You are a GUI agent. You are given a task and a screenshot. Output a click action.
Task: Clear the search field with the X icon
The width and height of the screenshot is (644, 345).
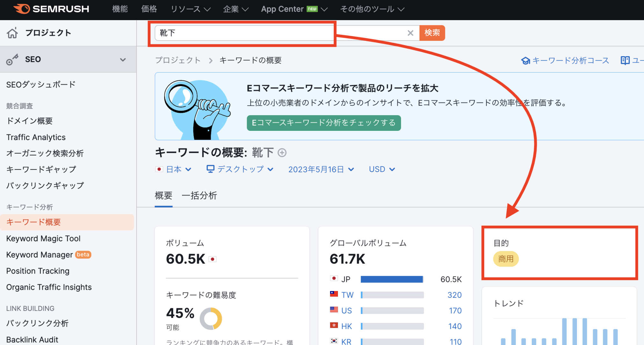coord(410,33)
